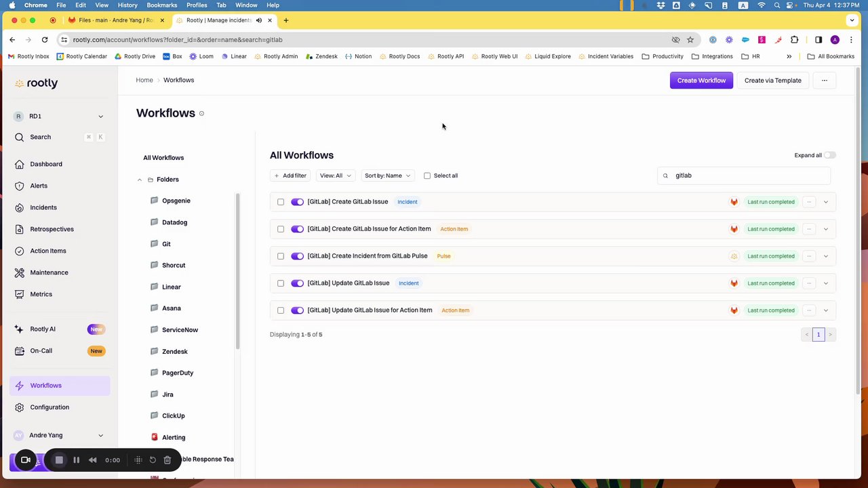This screenshot has height=488, width=868.
Task: Click the Rootly logo
Action: [x=37, y=83]
